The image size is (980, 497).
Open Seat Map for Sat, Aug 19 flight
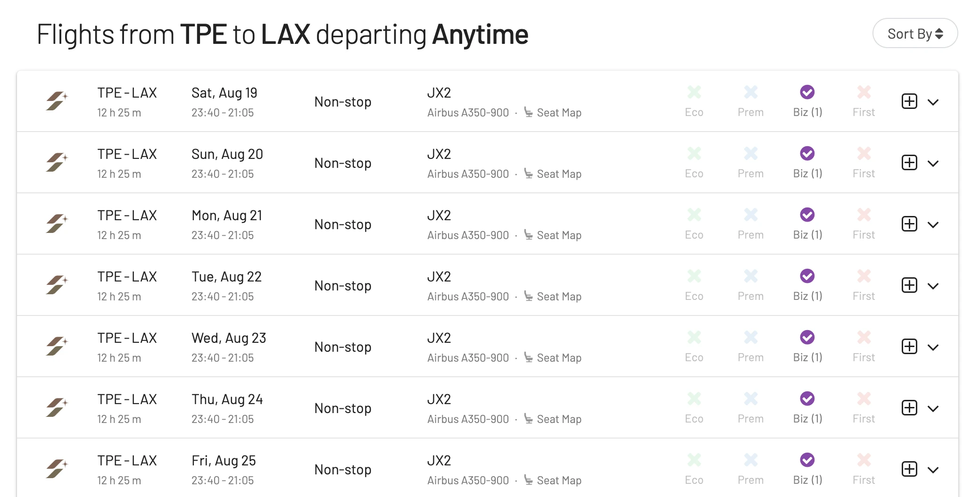tap(553, 113)
